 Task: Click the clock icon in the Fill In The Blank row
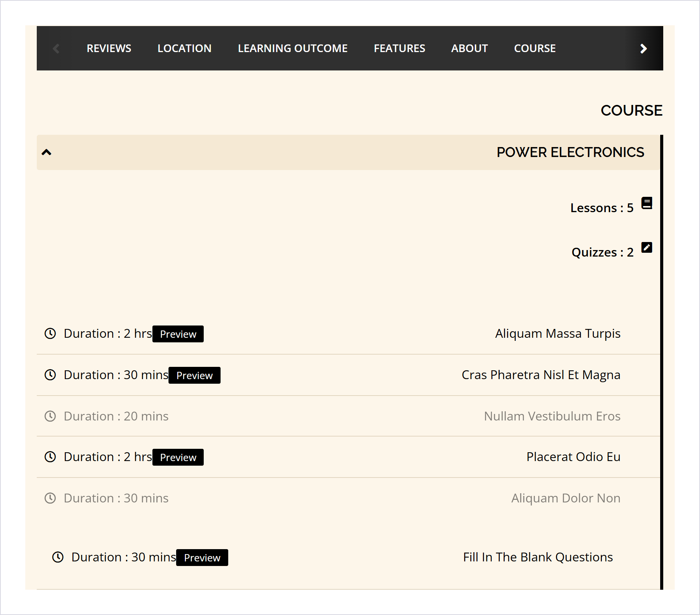point(58,557)
